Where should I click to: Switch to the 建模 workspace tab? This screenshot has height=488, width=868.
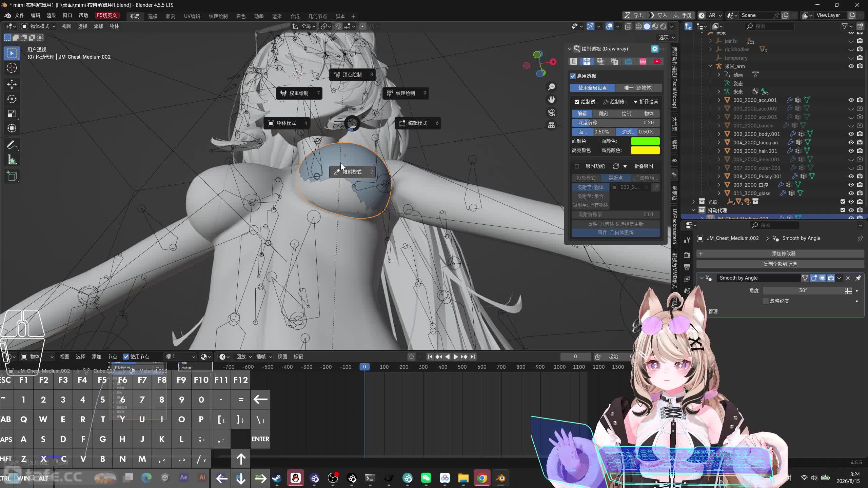153,16
